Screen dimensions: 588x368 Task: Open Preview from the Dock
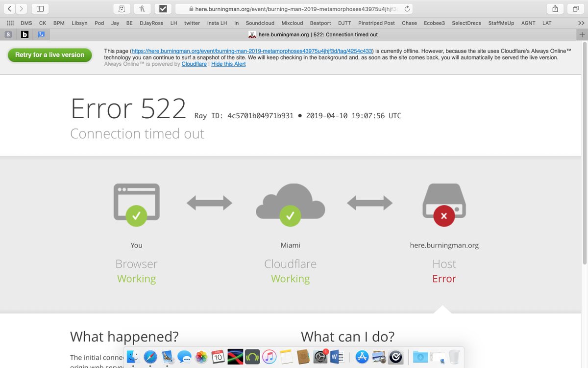[379, 356]
